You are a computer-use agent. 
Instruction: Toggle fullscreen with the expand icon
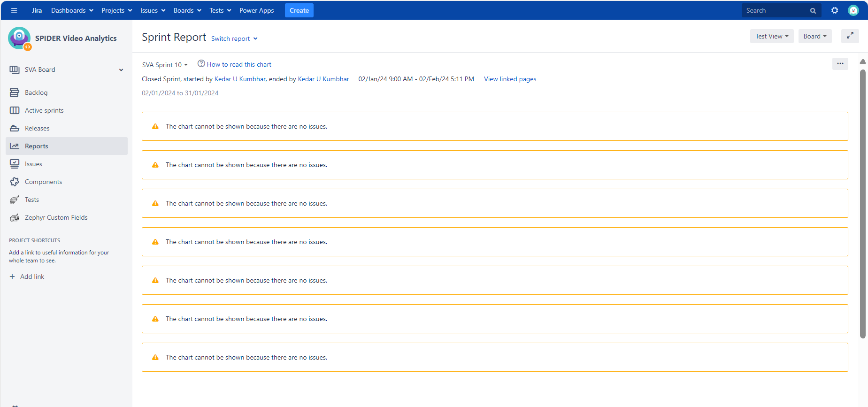pyautogui.click(x=850, y=36)
